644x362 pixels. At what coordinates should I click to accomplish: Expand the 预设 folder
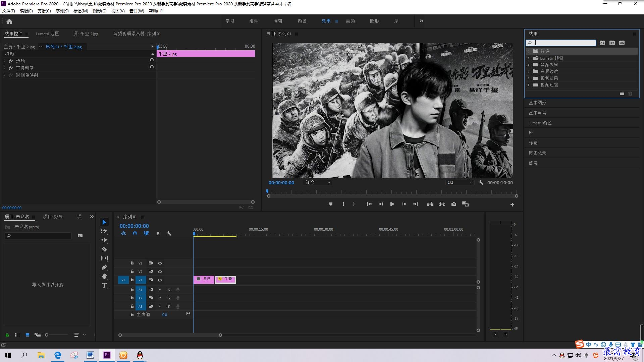point(529,51)
